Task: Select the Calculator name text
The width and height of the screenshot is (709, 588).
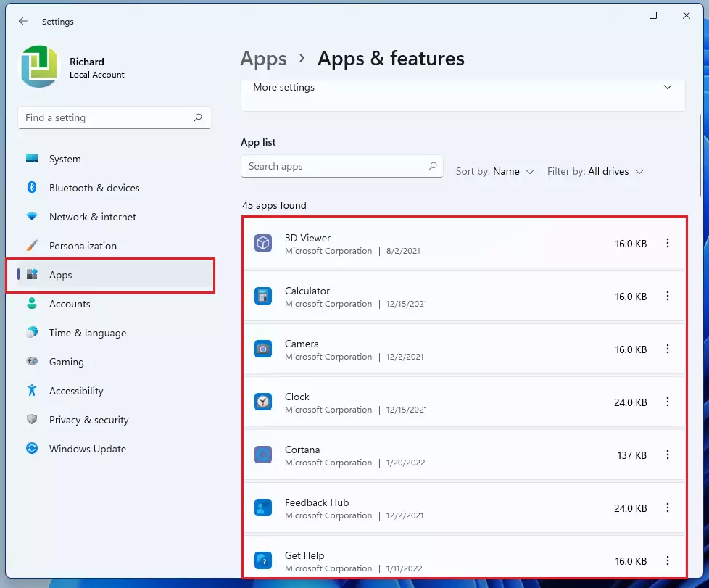Action: [x=307, y=291]
